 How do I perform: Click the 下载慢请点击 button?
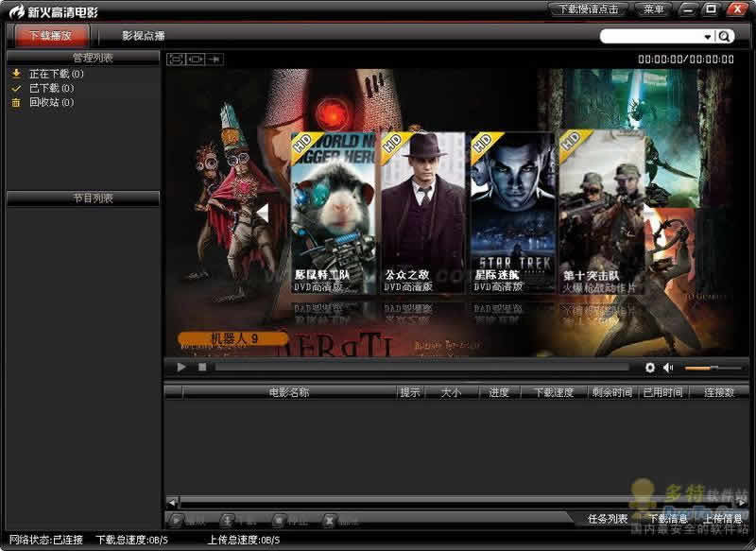pos(588,9)
